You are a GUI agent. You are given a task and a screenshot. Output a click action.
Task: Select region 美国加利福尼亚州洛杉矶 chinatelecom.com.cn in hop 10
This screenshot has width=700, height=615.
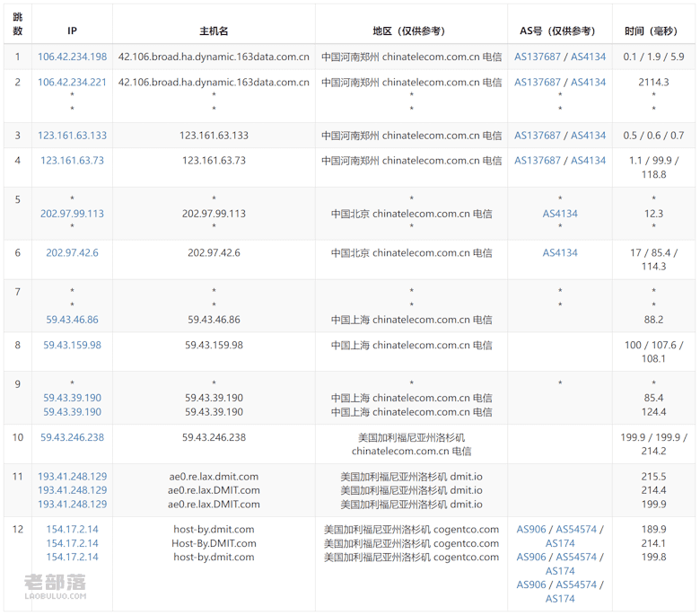coord(412,444)
